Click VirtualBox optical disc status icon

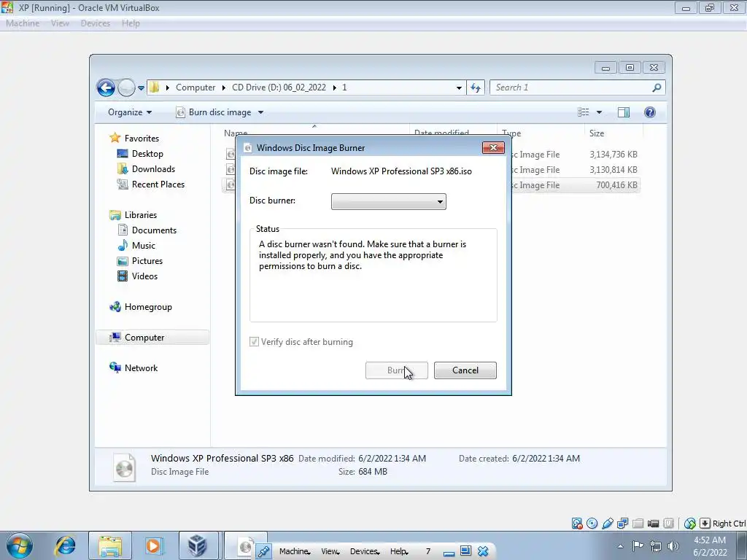[x=592, y=524]
